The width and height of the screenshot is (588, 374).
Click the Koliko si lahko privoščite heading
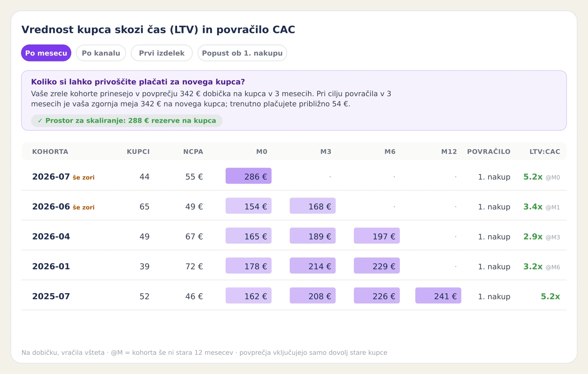point(138,82)
